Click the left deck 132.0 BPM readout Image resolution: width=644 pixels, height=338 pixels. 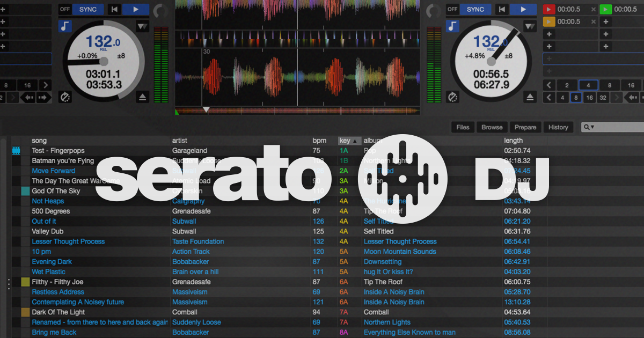tap(102, 42)
